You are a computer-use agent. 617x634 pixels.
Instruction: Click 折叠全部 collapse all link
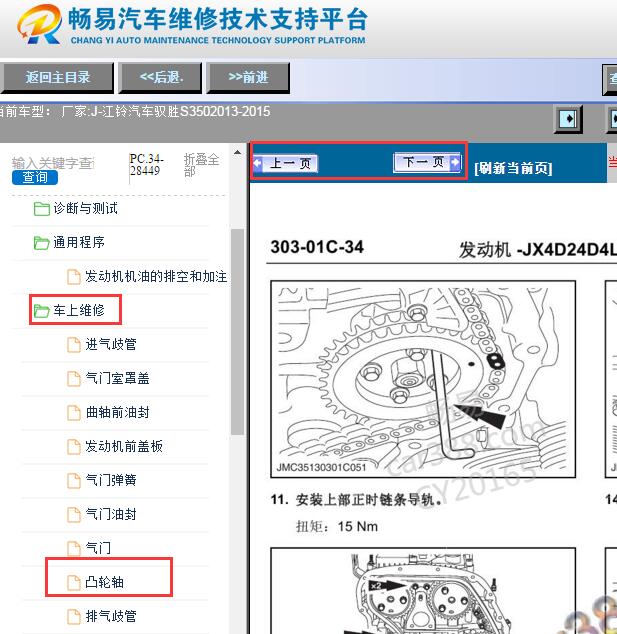tap(201, 165)
